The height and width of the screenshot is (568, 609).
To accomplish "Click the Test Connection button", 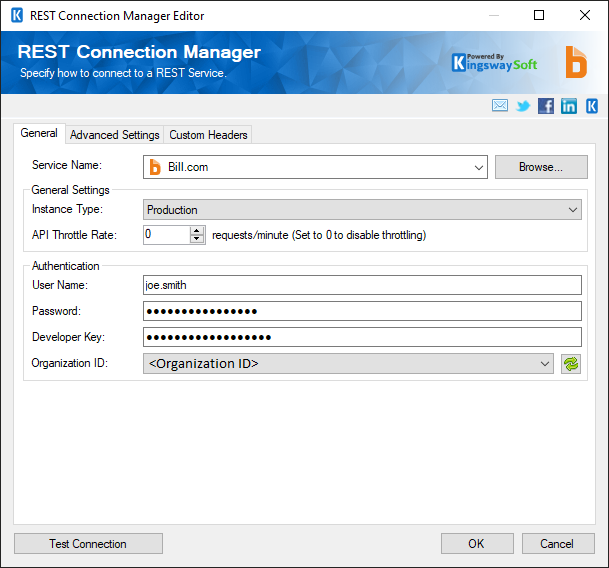I will (x=88, y=544).
